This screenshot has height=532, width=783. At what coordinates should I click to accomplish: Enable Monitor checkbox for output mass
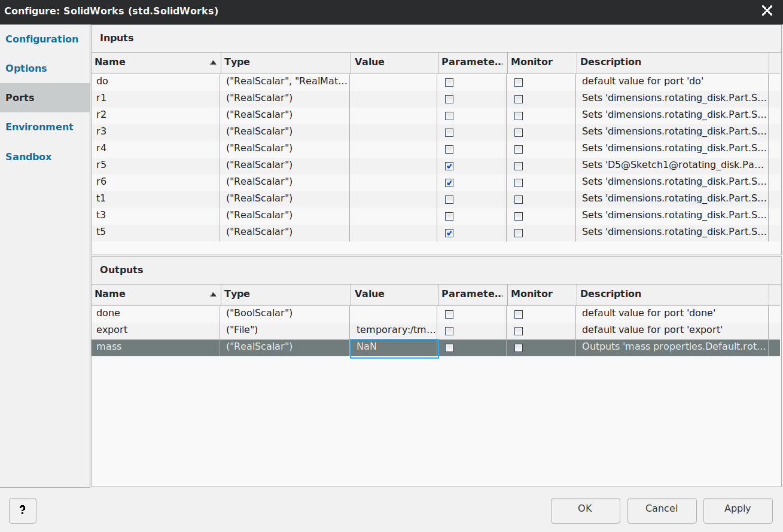point(519,348)
